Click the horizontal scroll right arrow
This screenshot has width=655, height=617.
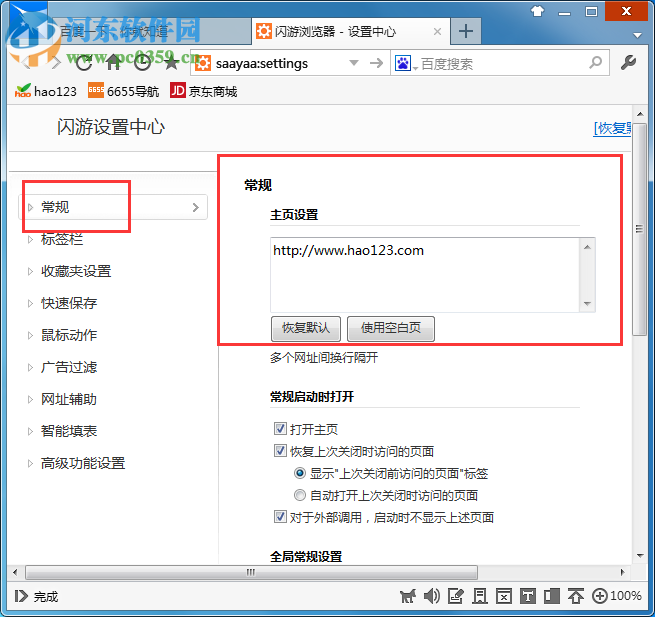point(623,572)
